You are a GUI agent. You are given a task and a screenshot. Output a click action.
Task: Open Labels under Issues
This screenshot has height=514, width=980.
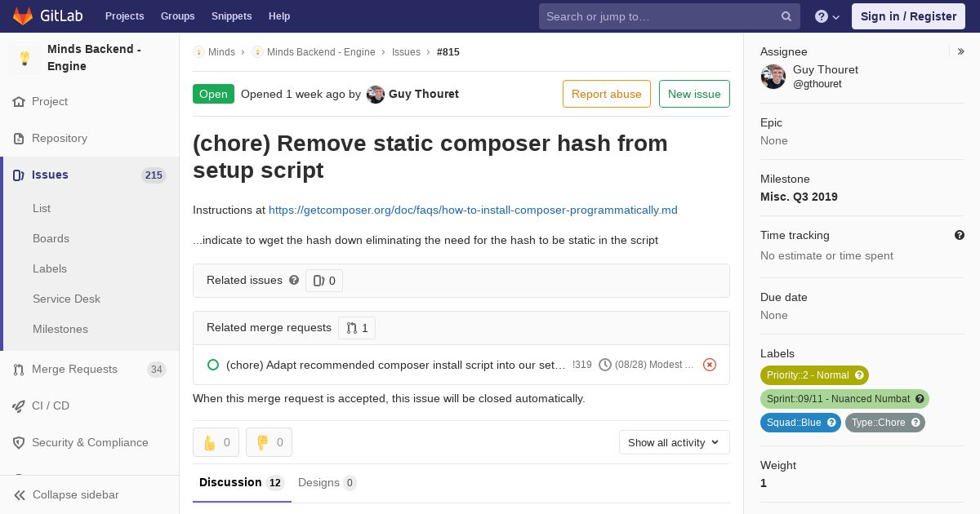(x=50, y=268)
